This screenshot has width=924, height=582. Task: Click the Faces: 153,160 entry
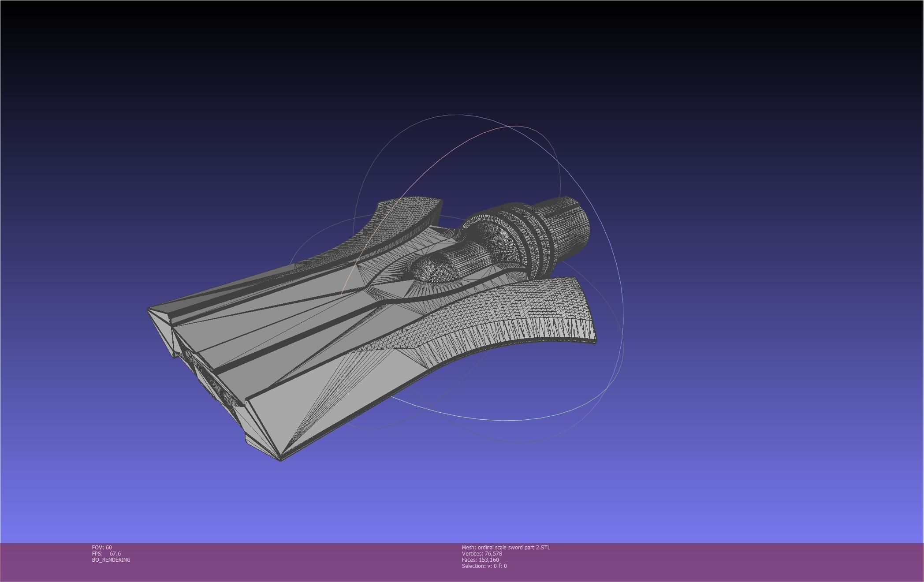(x=481, y=560)
